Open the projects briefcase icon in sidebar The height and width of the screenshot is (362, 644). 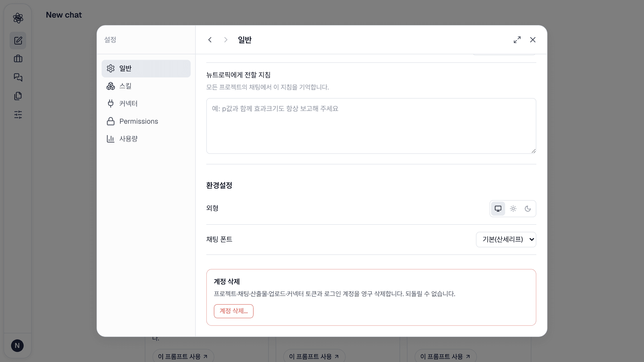pos(18,59)
